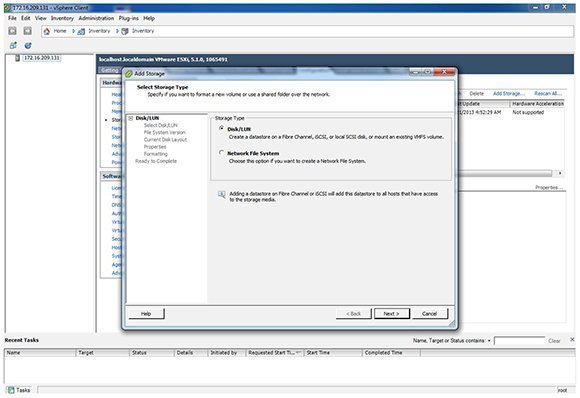The height and width of the screenshot is (398, 580).
Task: Click the Rescan All link
Action: point(548,94)
